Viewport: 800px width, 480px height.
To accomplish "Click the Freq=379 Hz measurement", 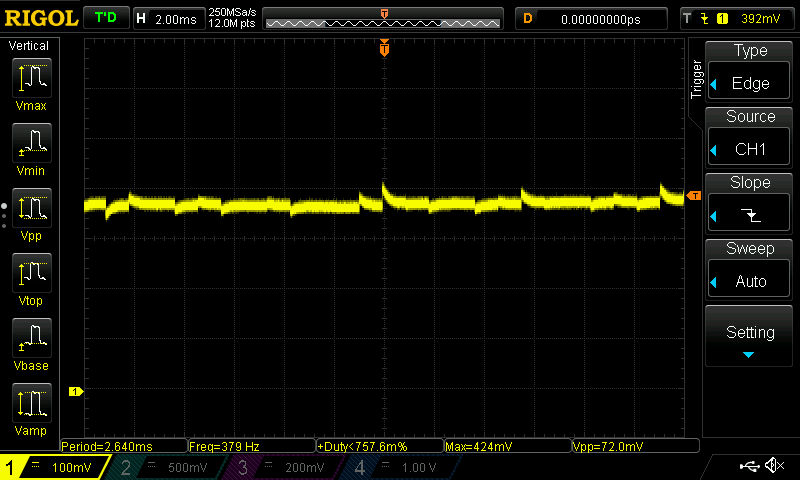I will click(x=252, y=446).
